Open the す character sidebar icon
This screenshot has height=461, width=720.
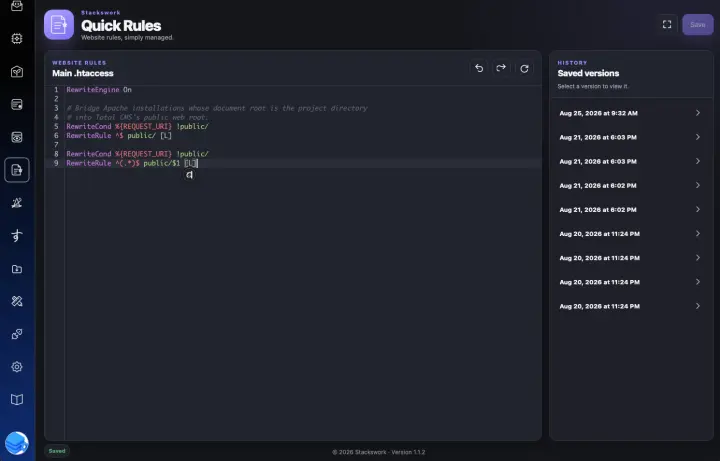[17, 236]
